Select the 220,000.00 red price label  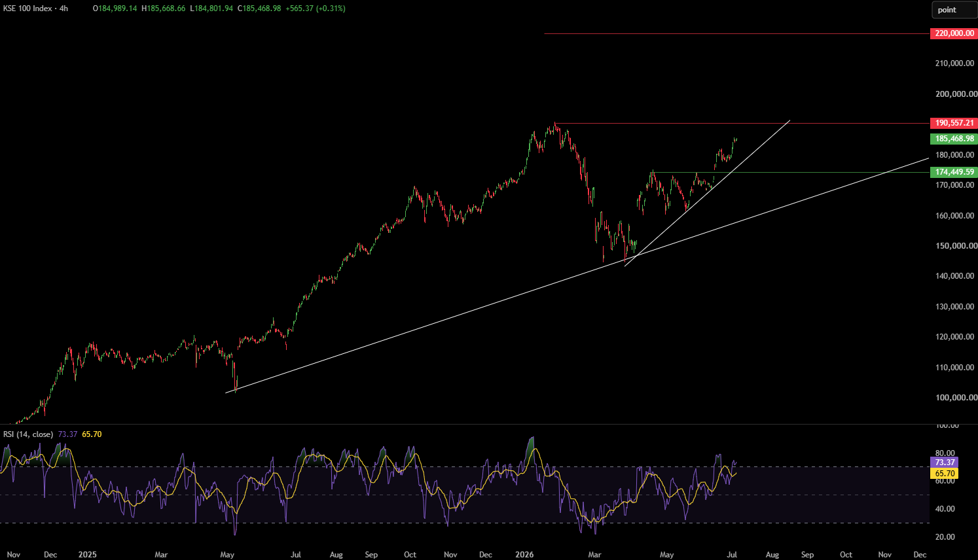954,33
